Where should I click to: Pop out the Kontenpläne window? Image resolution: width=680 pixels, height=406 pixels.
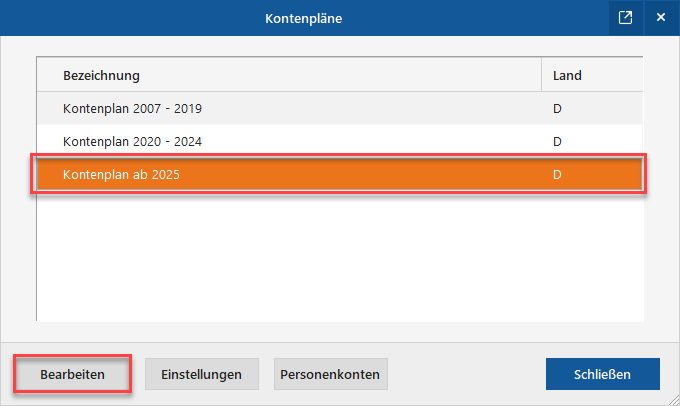tap(625, 18)
